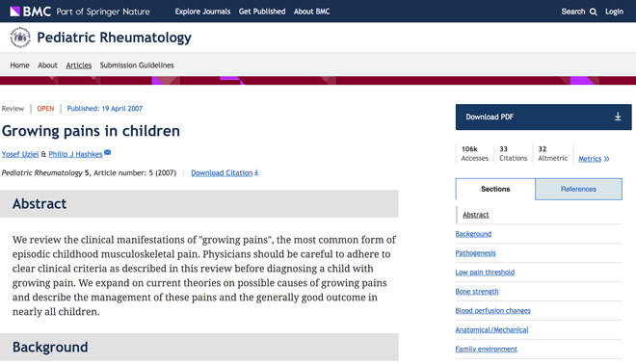Select the Sections tab
636x364 pixels.
coord(495,189)
